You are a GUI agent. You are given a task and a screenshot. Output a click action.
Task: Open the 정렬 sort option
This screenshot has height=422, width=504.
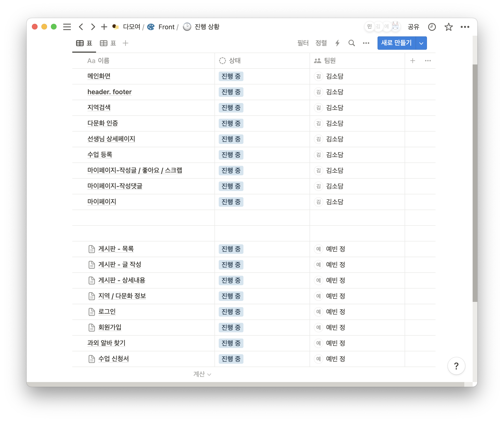pos(321,43)
